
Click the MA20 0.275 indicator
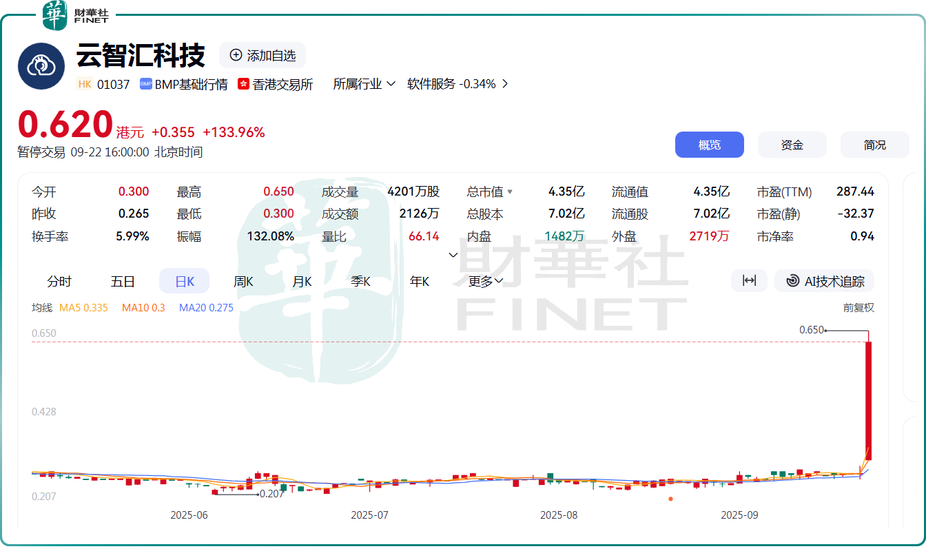(x=206, y=308)
